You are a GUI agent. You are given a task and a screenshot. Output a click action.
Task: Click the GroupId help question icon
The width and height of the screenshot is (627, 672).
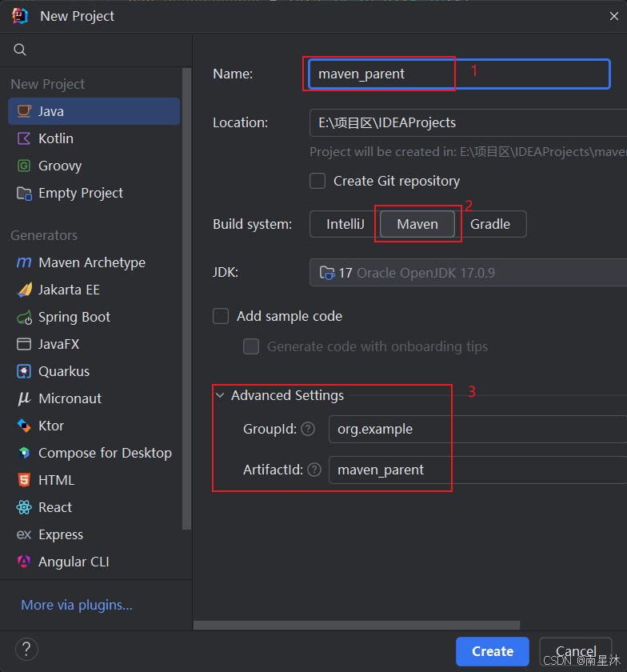point(308,429)
